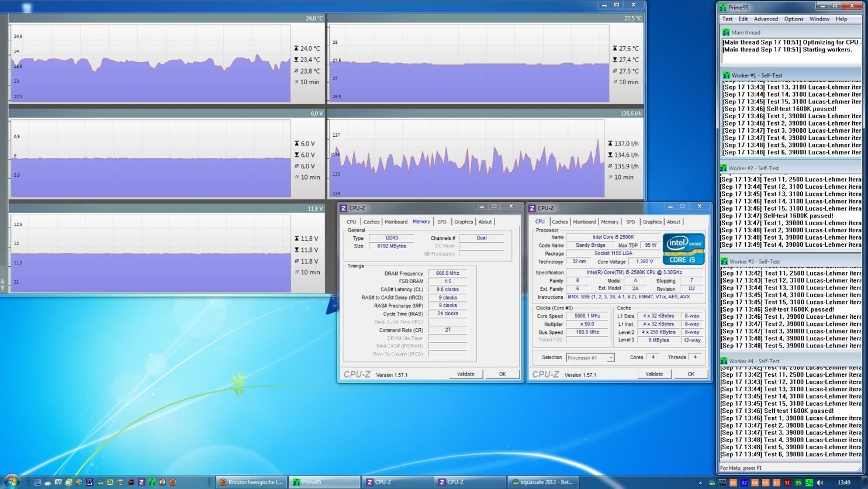868x489 pixels.
Task: Open the Options menu in Prime95
Action: (x=794, y=19)
